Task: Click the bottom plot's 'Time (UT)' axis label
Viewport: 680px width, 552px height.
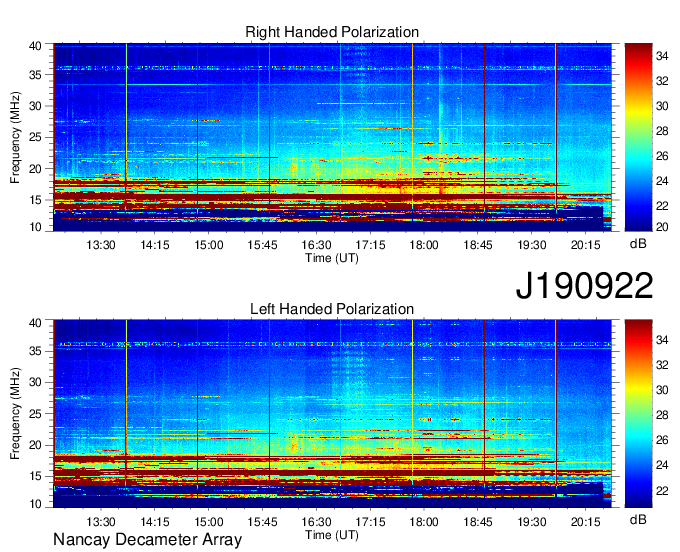Action: [332, 535]
